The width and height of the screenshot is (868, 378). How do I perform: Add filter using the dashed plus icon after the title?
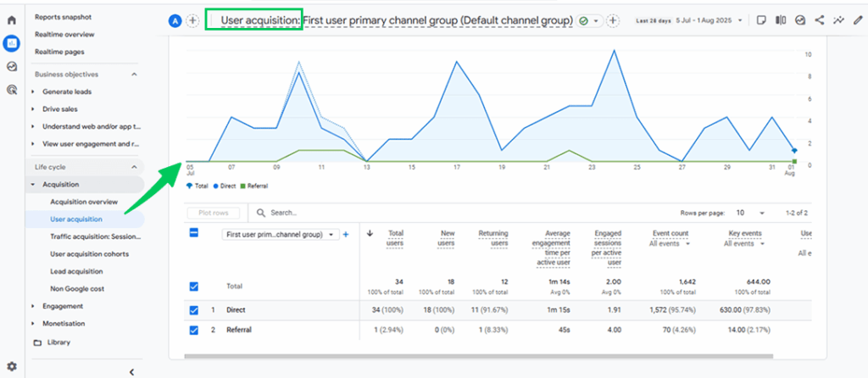tap(612, 21)
